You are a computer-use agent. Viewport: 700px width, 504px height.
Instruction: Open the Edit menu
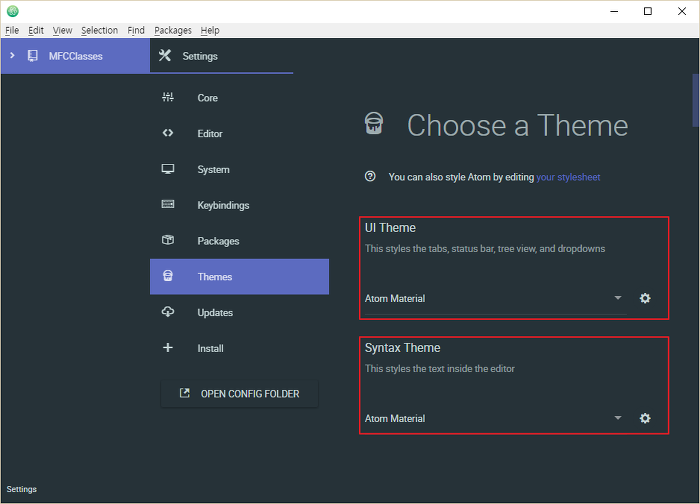[x=36, y=30]
